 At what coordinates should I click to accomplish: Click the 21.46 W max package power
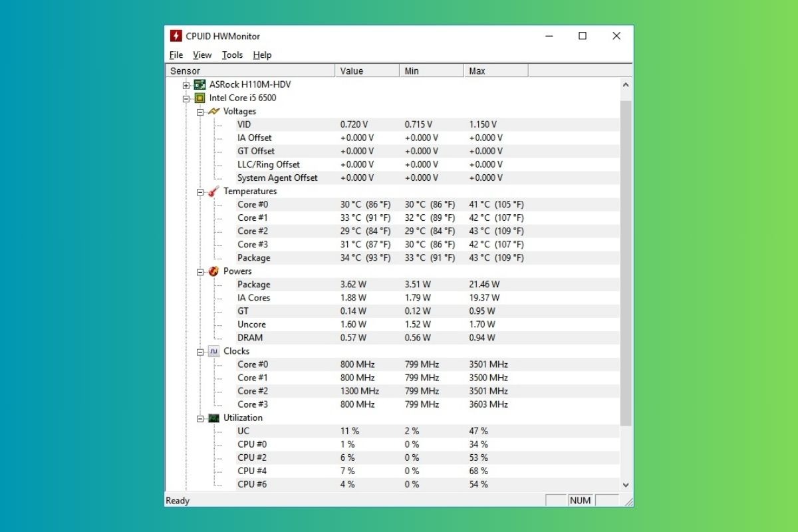(x=484, y=284)
